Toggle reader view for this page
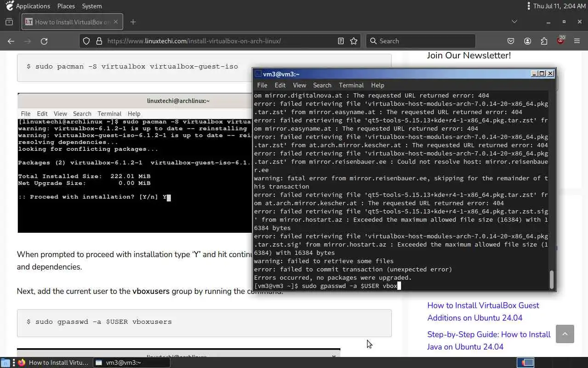This screenshot has height=368, width=588. click(x=341, y=41)
